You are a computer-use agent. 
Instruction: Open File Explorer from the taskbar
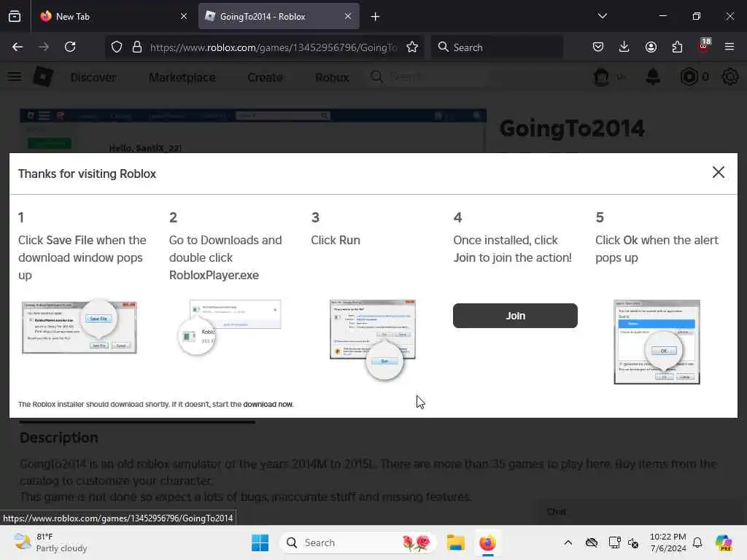pyautogui.click(x=455, y=542)
